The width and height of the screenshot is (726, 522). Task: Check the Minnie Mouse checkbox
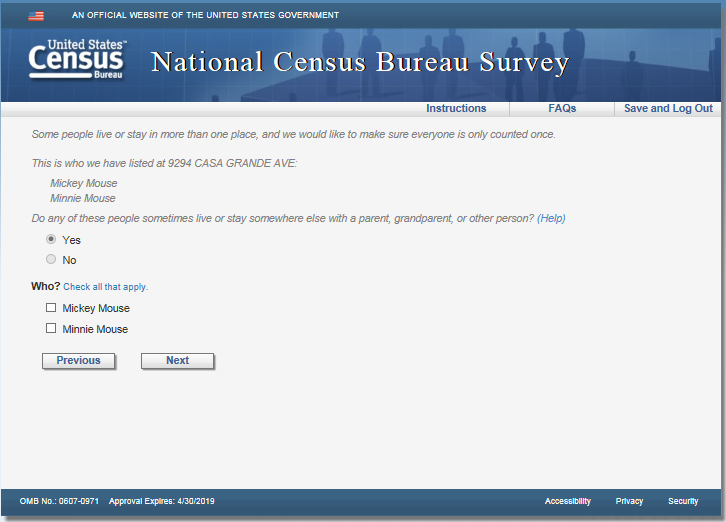coord(51,328)
